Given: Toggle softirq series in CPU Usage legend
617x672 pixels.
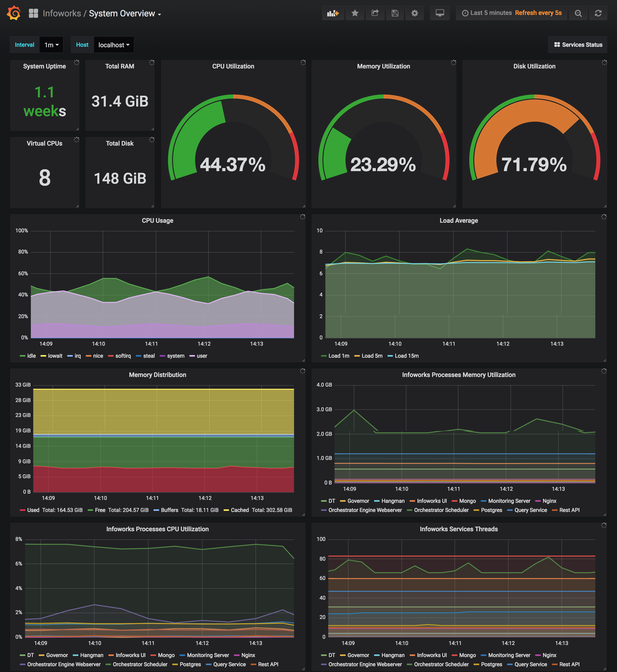Looking at the screenshot, I should tap(123, 356).
